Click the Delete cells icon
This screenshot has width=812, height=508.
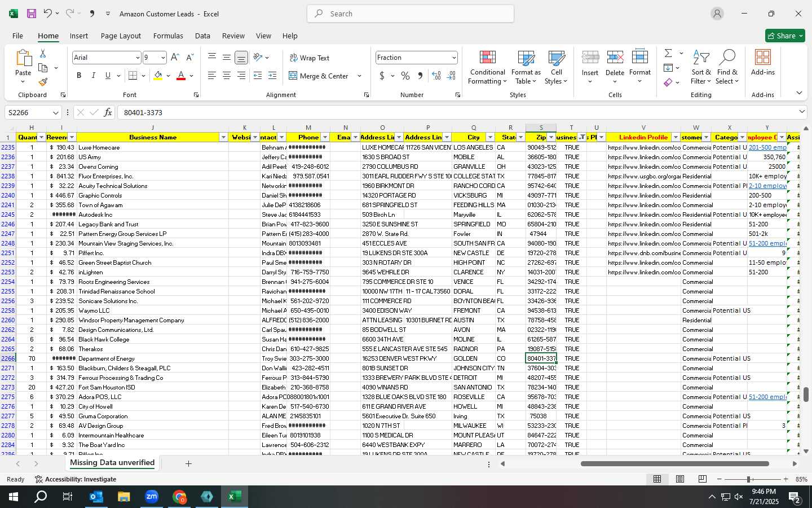click(x=615, y=58)
